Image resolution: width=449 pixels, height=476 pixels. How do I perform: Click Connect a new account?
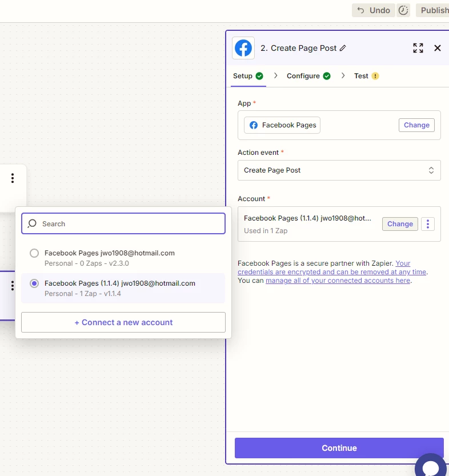pos(123,322)
